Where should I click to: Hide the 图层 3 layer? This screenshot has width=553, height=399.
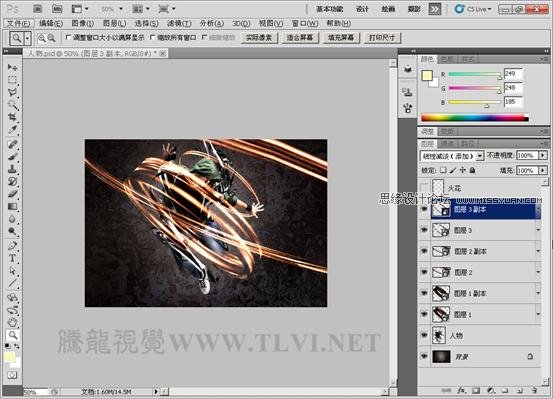point(424,230)
